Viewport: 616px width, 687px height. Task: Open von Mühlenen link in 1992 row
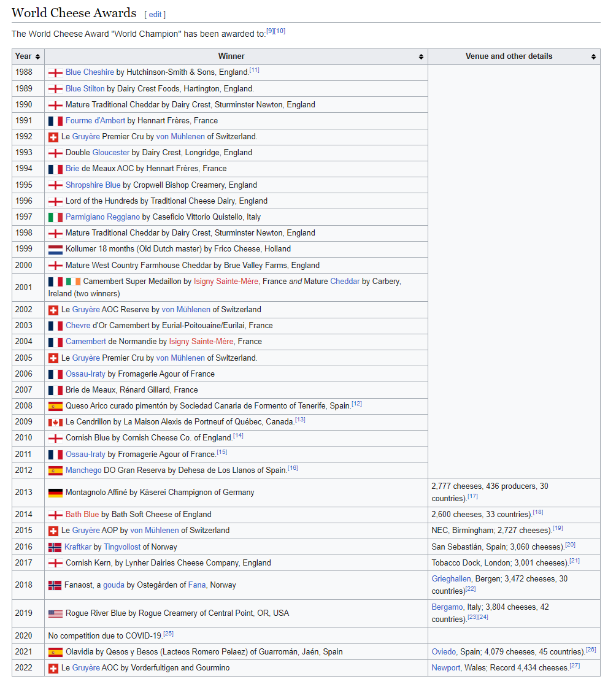pos(180,137)
